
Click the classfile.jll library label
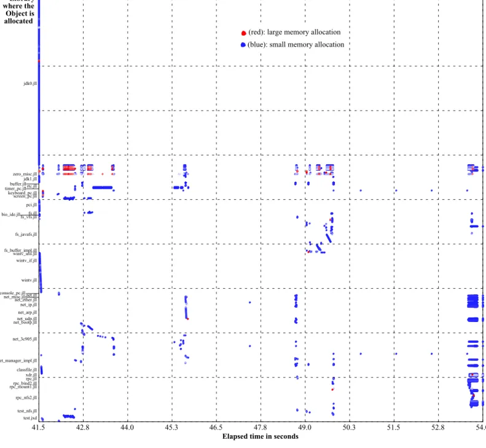pos(26,370)
